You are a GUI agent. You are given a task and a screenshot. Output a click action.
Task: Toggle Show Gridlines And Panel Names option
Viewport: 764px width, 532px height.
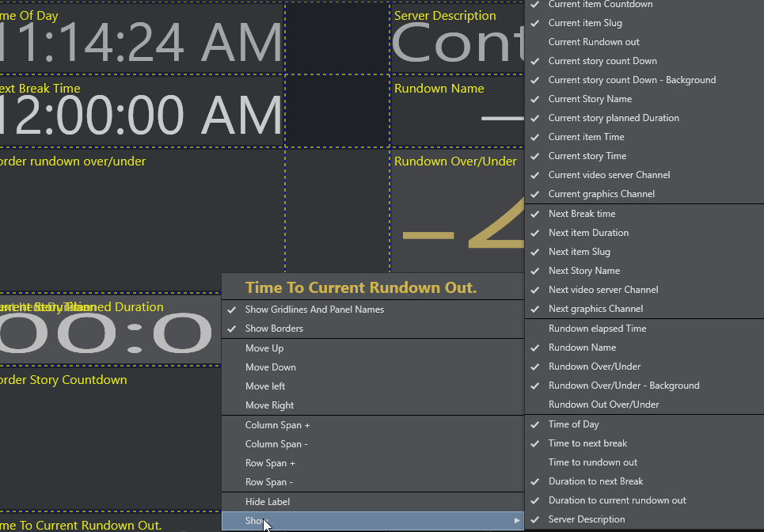click(x=314, y=310)
